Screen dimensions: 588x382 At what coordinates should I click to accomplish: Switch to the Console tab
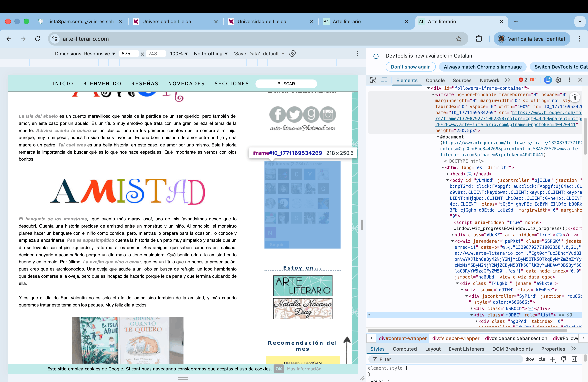435,80
